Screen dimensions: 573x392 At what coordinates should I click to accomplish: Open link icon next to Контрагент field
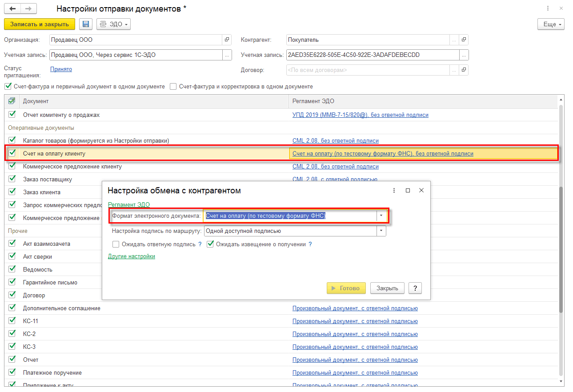(x=464, y=40)
